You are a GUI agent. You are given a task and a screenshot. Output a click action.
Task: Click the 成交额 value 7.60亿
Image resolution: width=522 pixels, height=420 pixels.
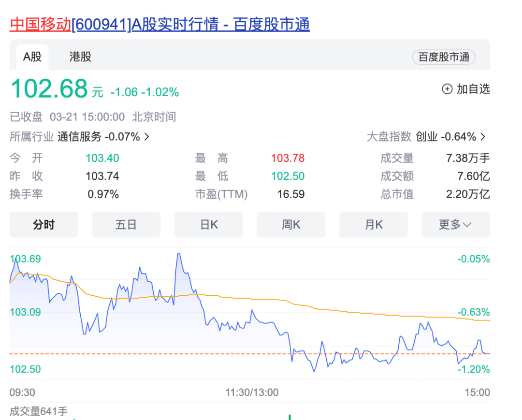click(x=474, y=176)
